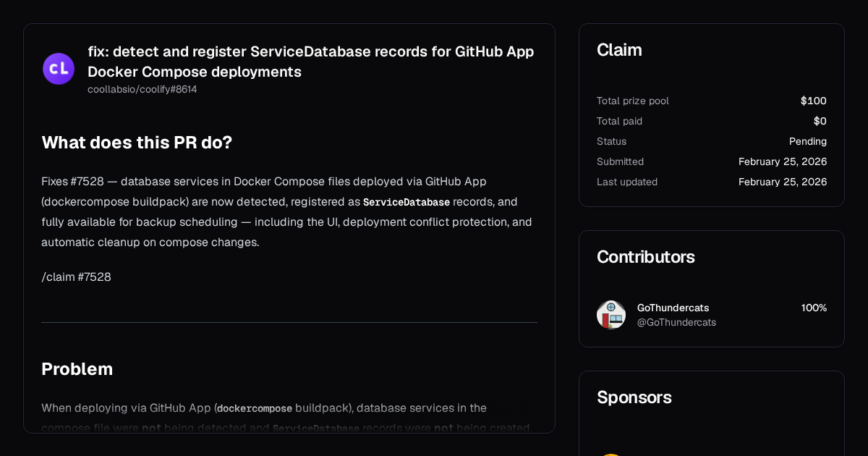Image resolution: width=868 pixels, height=456 pixels.
Task: Click the Submitted date February 25, 2026
Action: tap(783, 161)
